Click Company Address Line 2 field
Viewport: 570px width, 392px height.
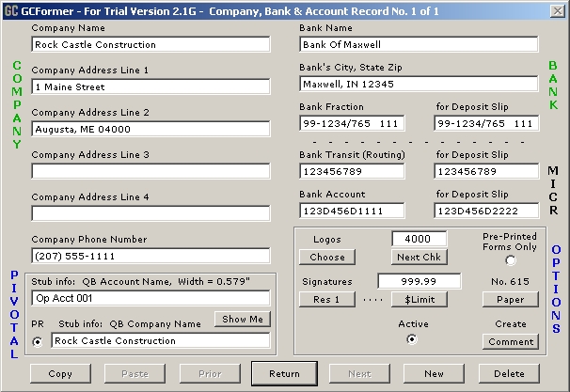[150, 129]
